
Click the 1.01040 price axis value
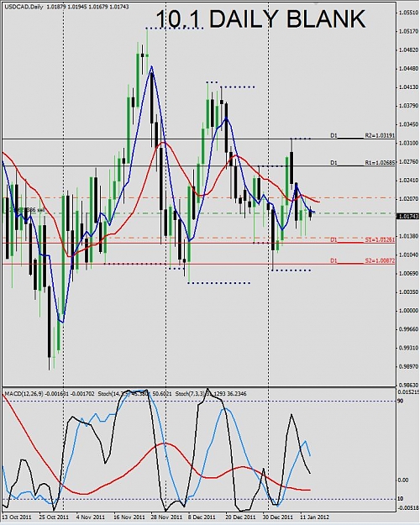point(408,255)
